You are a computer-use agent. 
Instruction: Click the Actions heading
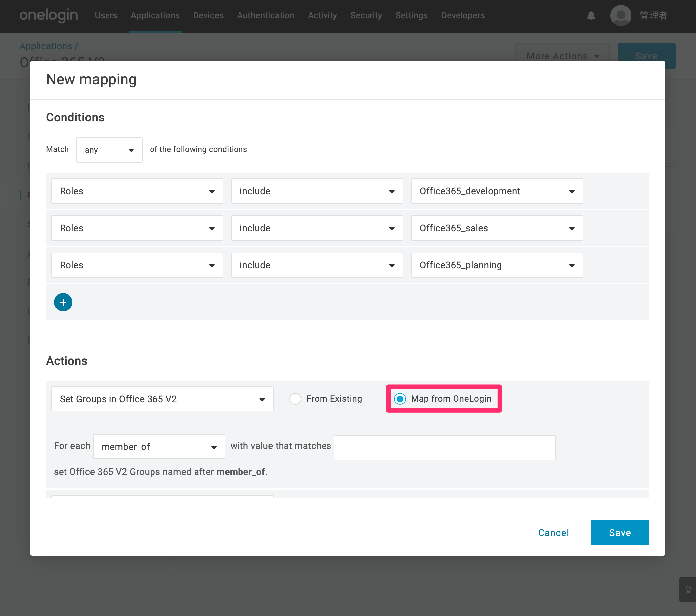(x=67, y=361)
